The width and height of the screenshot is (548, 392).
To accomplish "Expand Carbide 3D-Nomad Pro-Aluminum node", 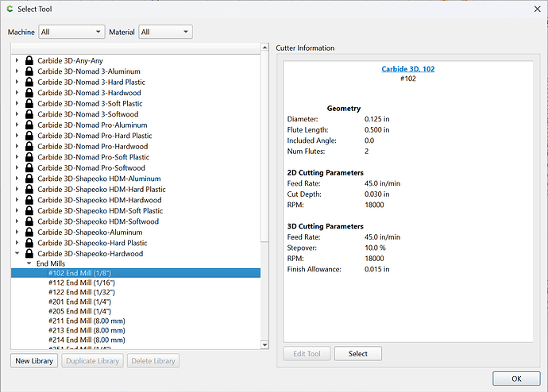I will pos(17,125).
